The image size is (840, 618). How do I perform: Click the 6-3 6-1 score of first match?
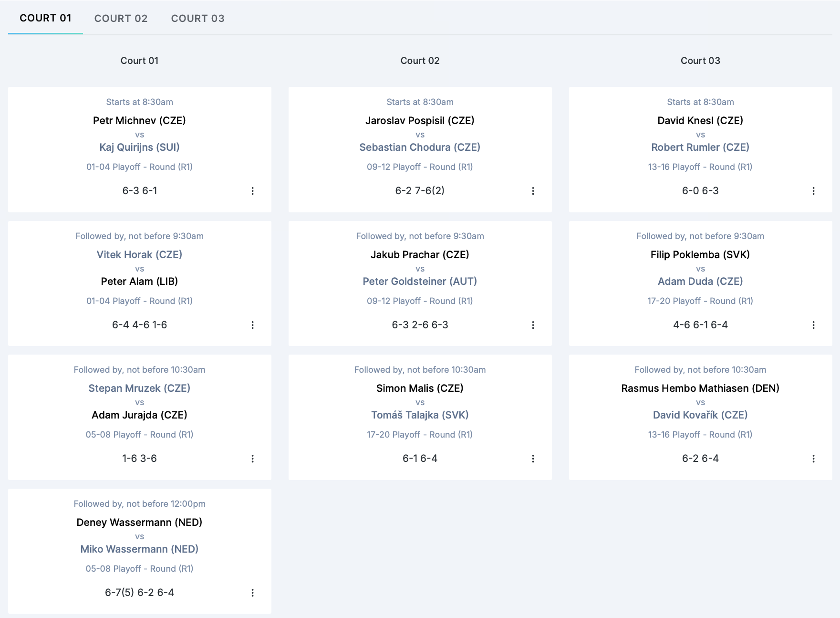(x=139, y=191)
